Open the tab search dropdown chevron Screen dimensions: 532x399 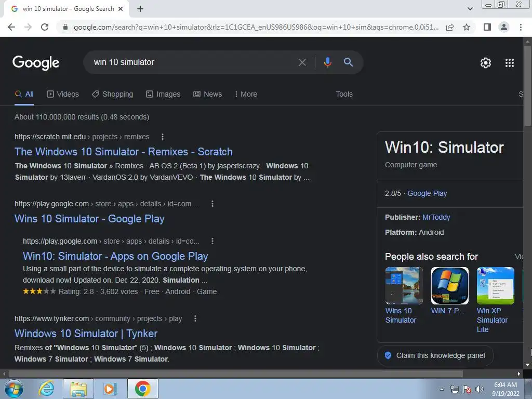tap(470, 9)
